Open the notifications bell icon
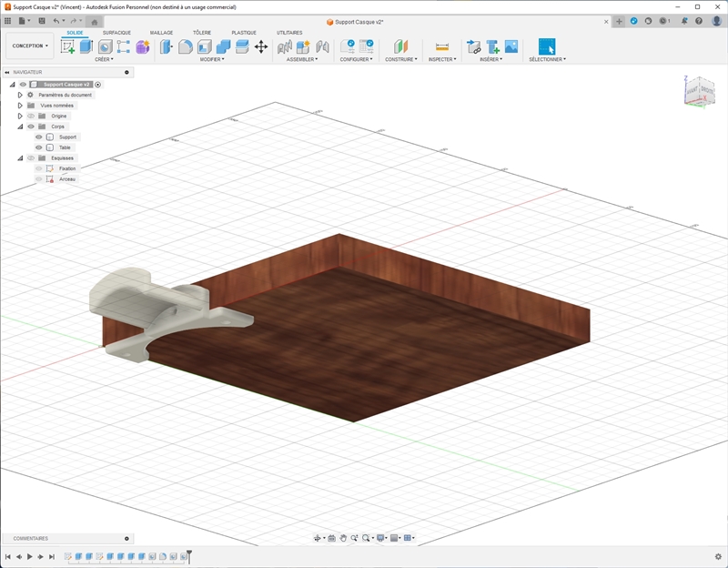This screenshot has height=568, width=728. pos(684,21)
